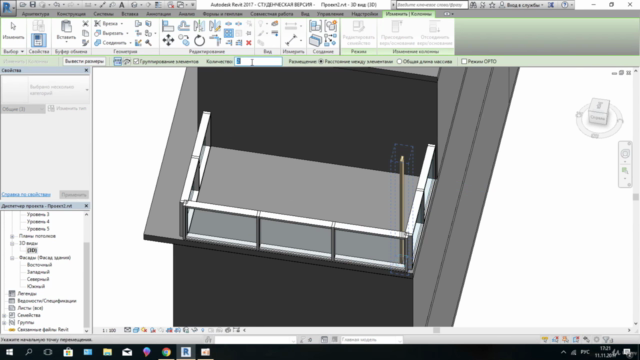
Task: Open the Врезка dropdown arrow
Action: (x=122, y=24)
